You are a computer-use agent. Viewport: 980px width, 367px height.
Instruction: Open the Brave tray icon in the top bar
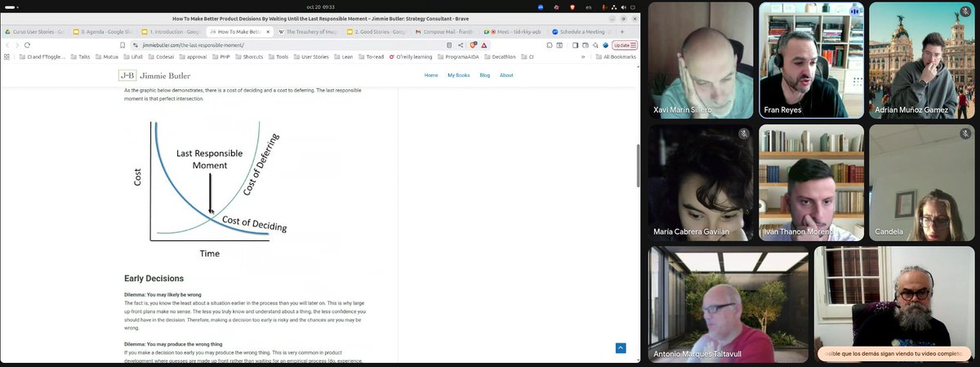(x=572, y=7)
